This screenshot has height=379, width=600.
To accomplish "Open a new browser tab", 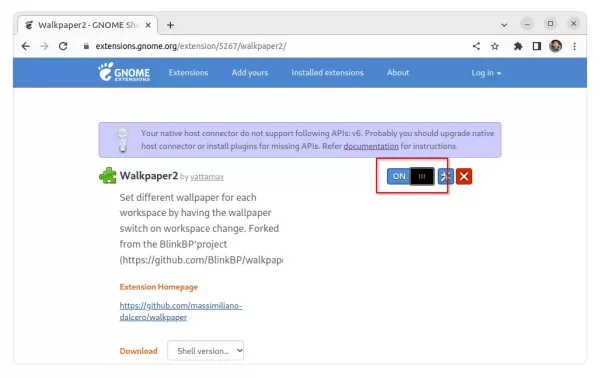I will coord(170,25).
